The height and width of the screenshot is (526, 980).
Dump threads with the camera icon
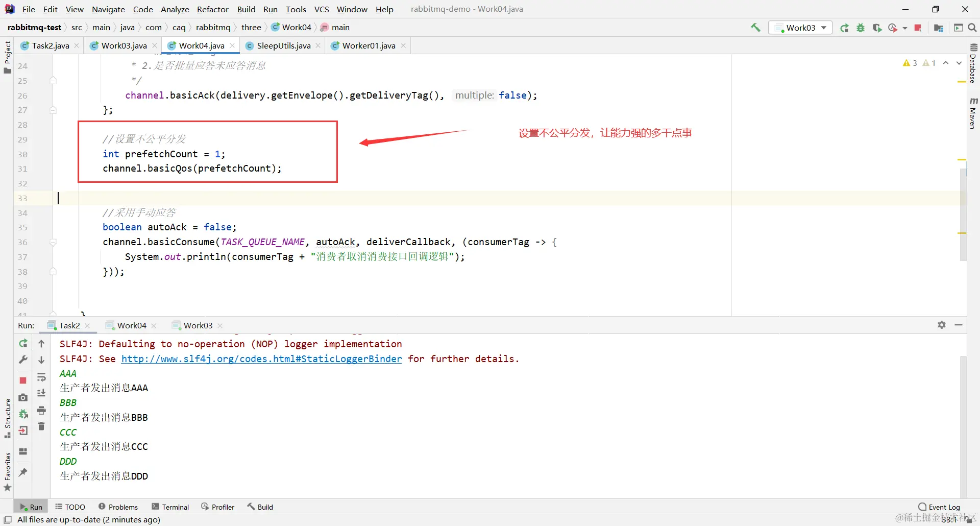click(x=23, y=397)
